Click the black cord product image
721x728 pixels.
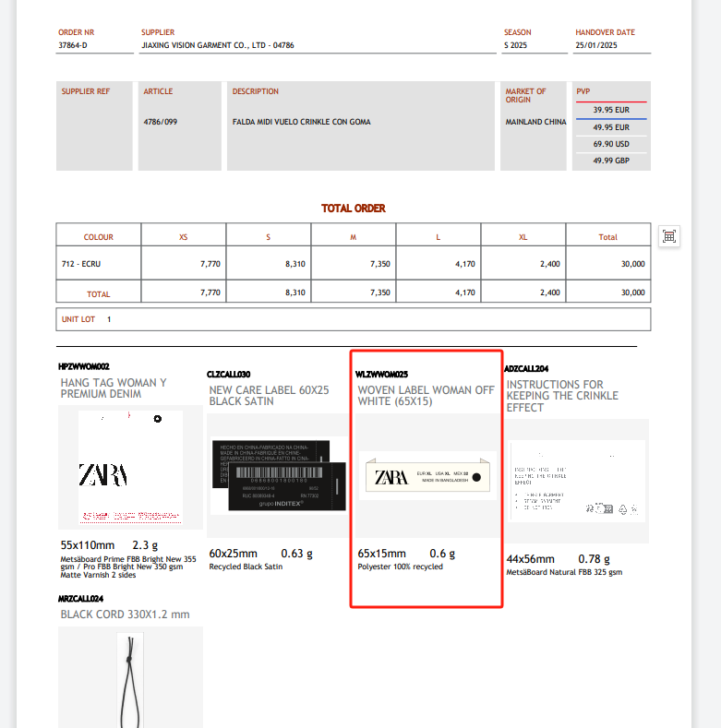(x=131, y=678)
